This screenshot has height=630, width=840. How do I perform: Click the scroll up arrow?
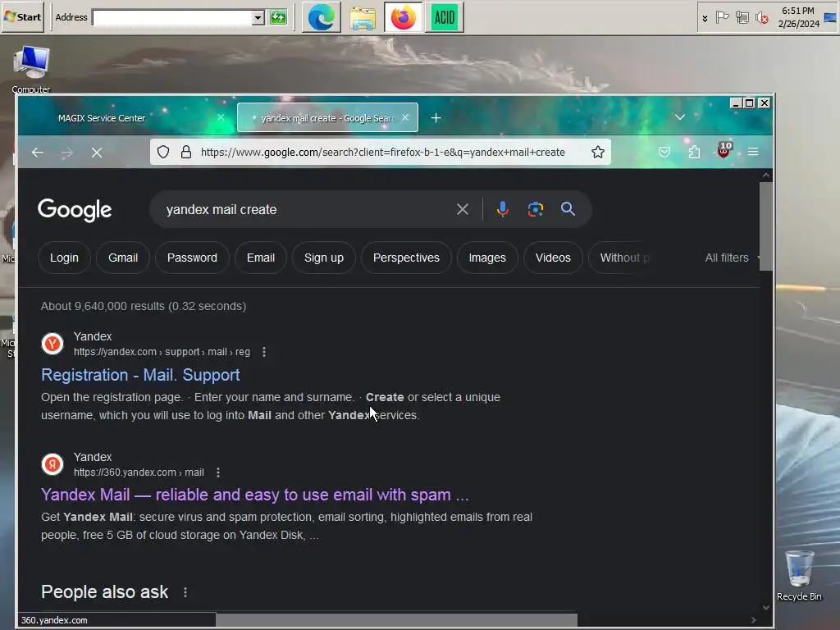coord(765,176)
